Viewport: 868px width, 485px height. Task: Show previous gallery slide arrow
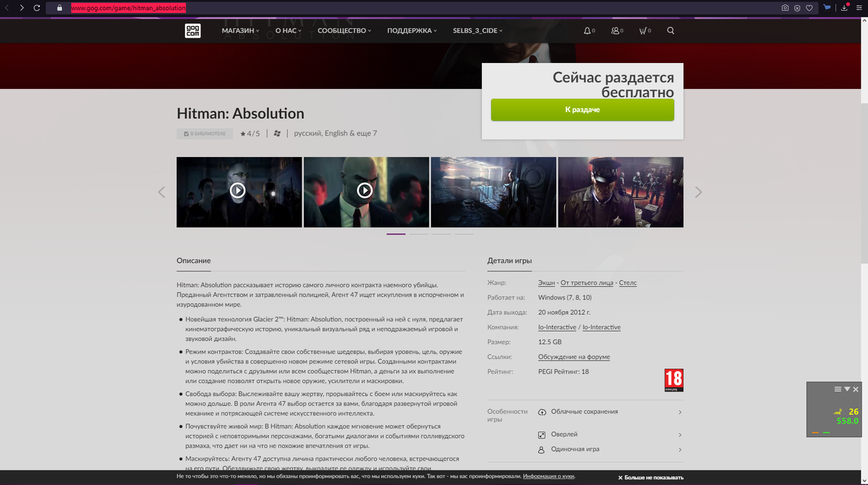coord(161,192)
